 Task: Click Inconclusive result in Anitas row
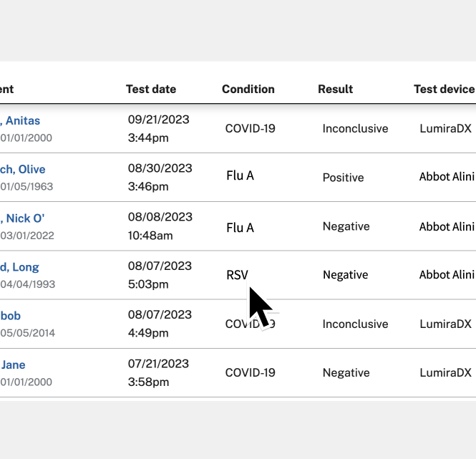coord(355,128)
